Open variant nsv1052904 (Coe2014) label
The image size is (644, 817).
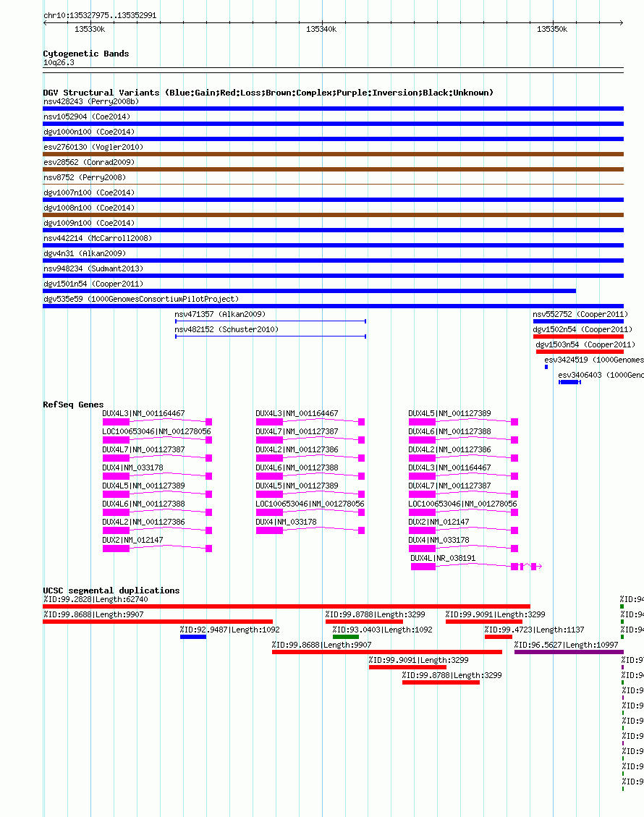tap(87, 117)
